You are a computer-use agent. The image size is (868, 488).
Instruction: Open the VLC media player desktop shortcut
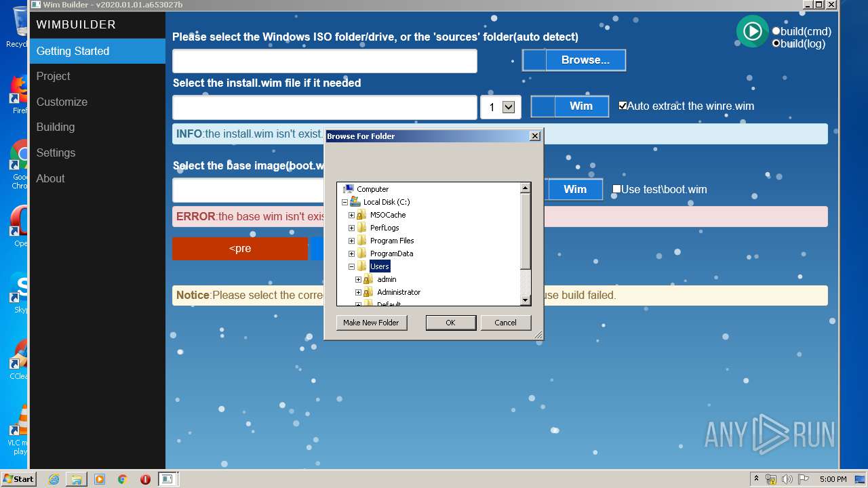click(19, 430)
